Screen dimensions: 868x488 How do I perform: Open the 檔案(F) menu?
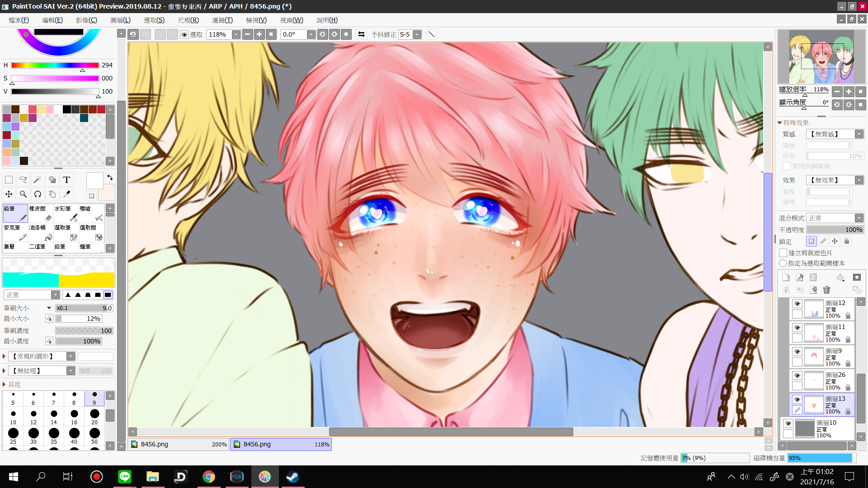[19, 20]
